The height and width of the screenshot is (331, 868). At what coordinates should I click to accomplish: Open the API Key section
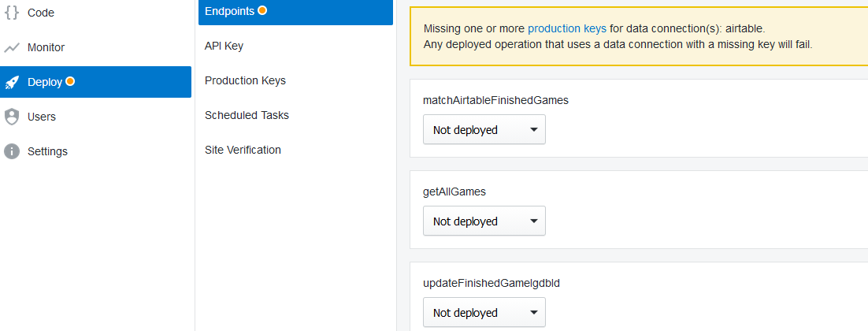click(224, 46)
